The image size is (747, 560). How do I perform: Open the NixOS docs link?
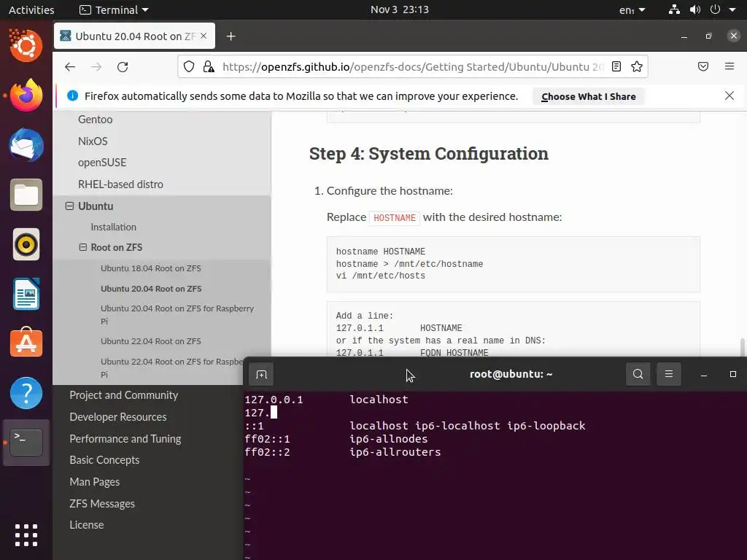[x=93, y=141]
